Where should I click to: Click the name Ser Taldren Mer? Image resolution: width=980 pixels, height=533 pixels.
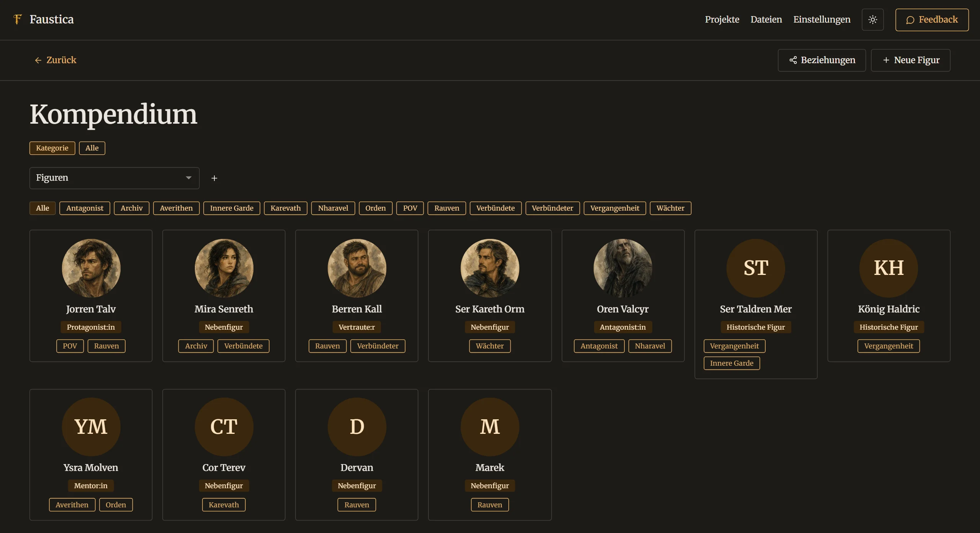pos(756,309)
